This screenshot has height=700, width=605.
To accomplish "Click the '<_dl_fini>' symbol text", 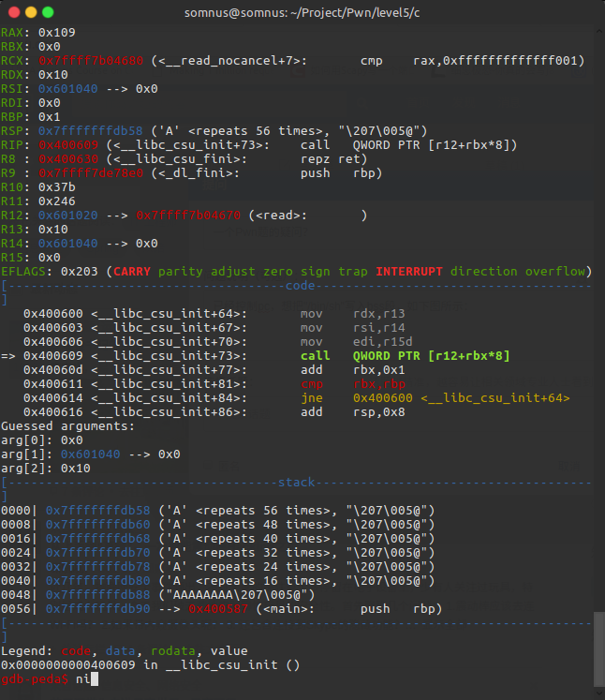I will [x=196, y=173].
